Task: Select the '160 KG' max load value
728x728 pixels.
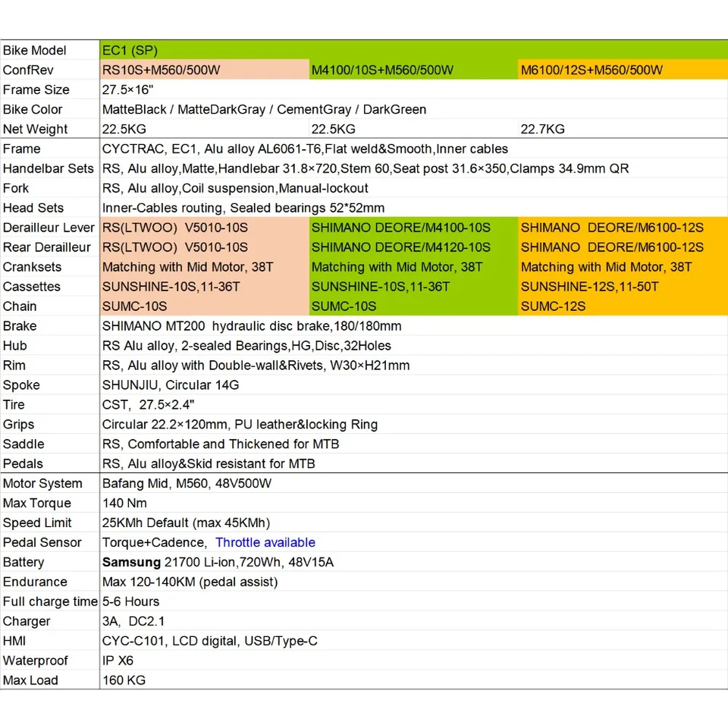Action: (124, 680)
